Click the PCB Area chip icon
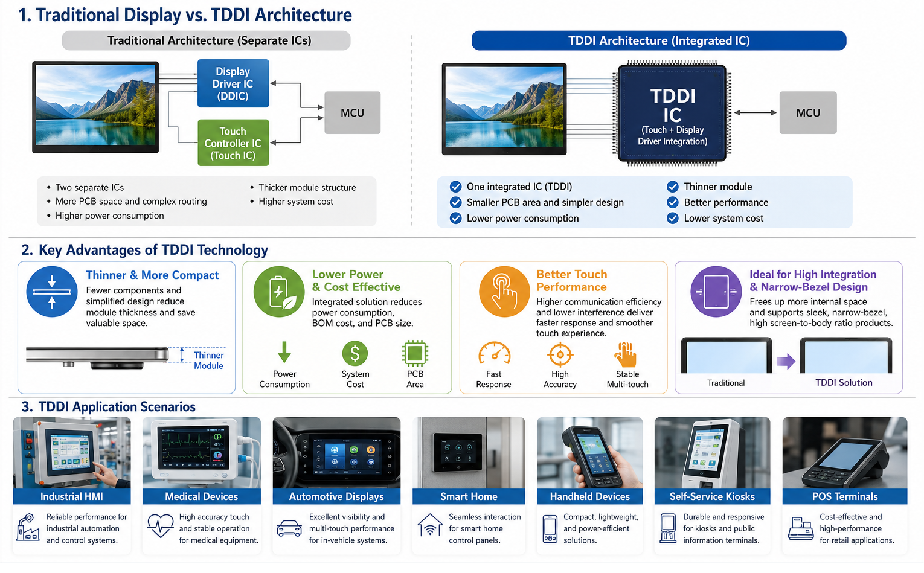 click(415, 353)
